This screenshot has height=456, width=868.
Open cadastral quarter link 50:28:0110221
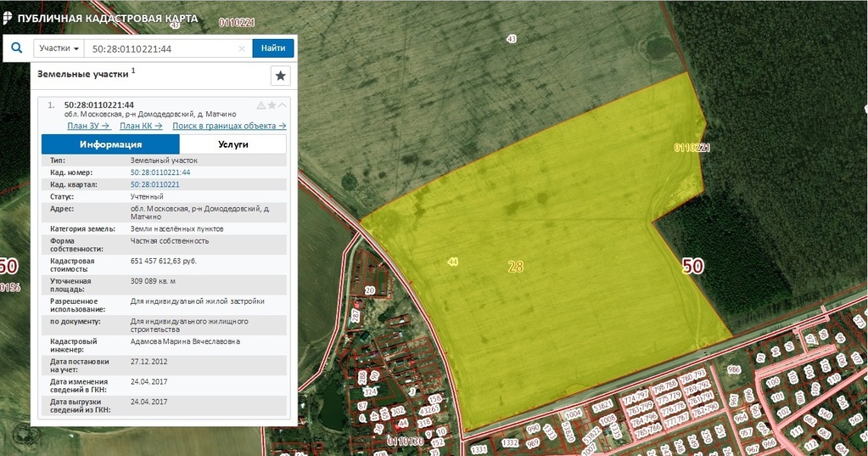[x=154, y=184]
